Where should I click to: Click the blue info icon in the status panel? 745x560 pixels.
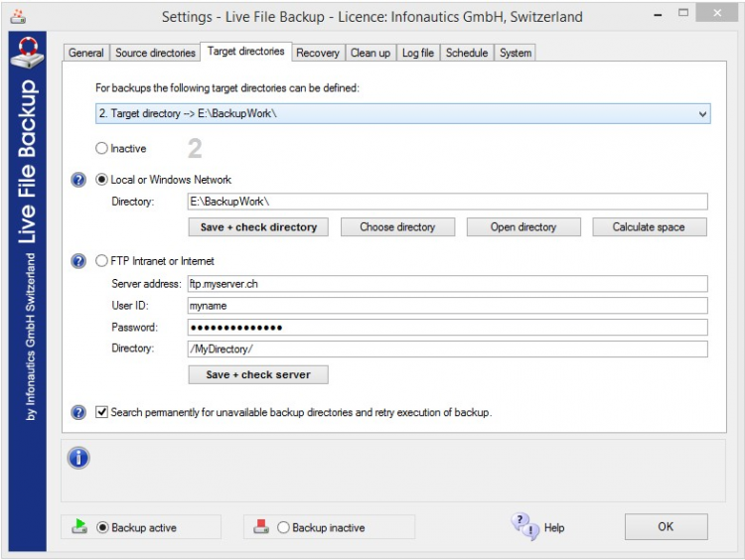(78, 458)
